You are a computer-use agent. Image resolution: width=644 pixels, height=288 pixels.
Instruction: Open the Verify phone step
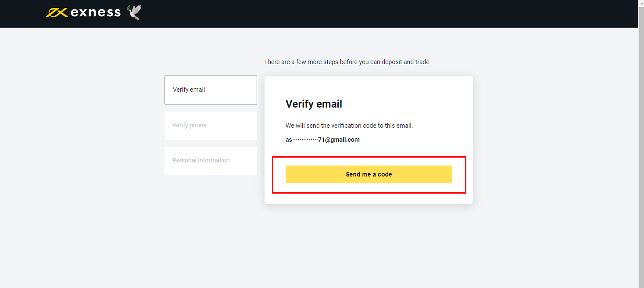coord(211,126)
